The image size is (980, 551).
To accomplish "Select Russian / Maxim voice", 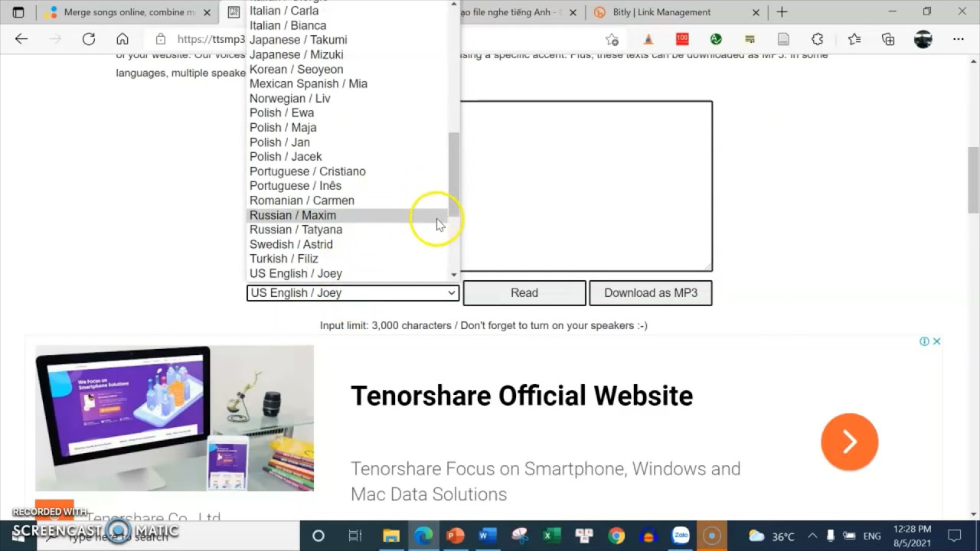I will tap(348, 215).
